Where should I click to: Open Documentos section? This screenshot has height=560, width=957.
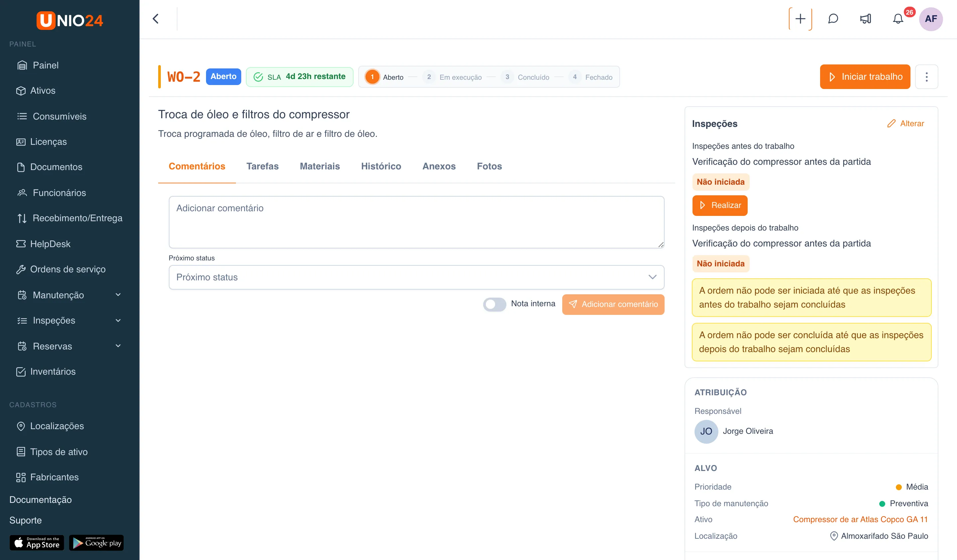pyautogui.click(x=50, y=167)
